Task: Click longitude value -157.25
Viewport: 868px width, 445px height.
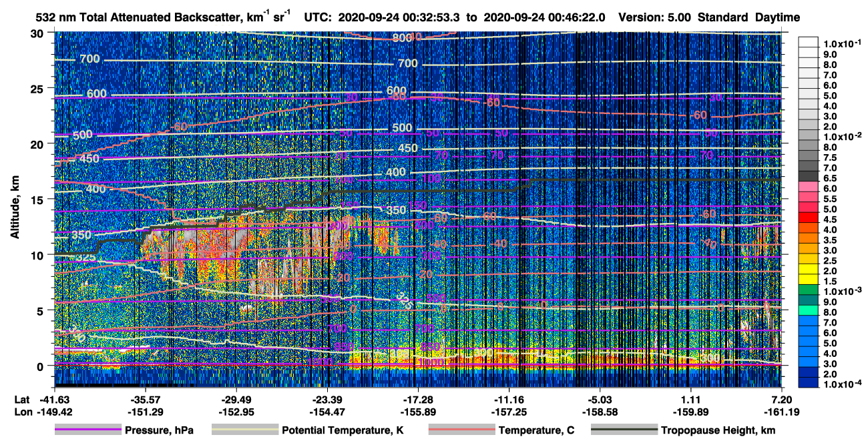Action: click(509, 412)
